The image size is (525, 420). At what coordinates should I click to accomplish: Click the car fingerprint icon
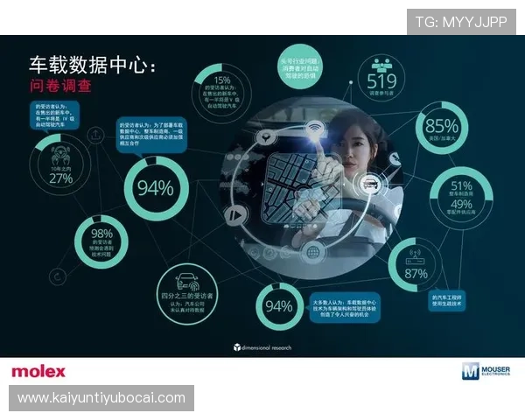tap(185, 282)
